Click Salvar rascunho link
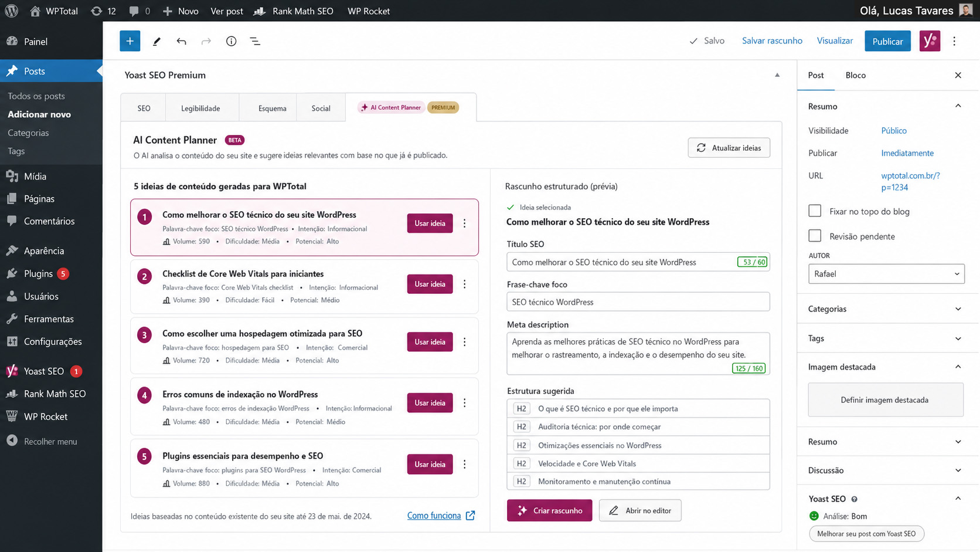Viewport: 980px width, 552px height. (772, 40)
